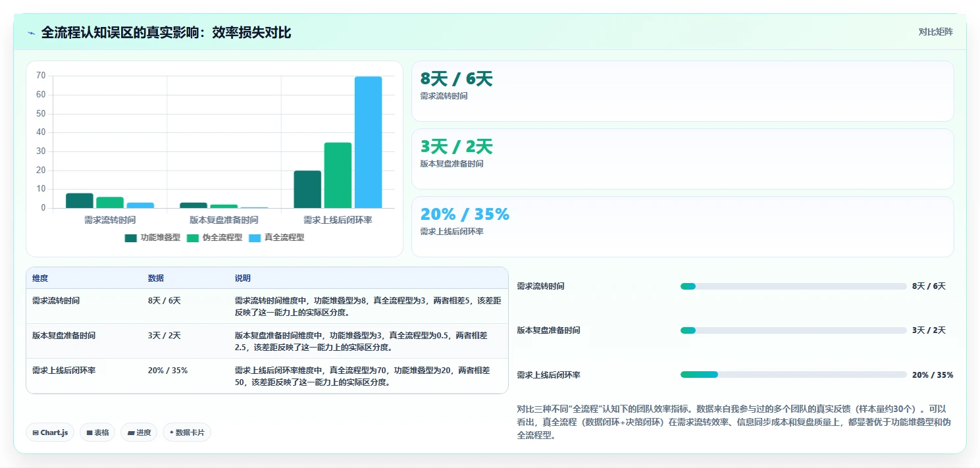Viewport: 980px width, 468px height.
Task: Click the 需求流转时间 x-axis label in chart
Action: [x=110, y=220]
